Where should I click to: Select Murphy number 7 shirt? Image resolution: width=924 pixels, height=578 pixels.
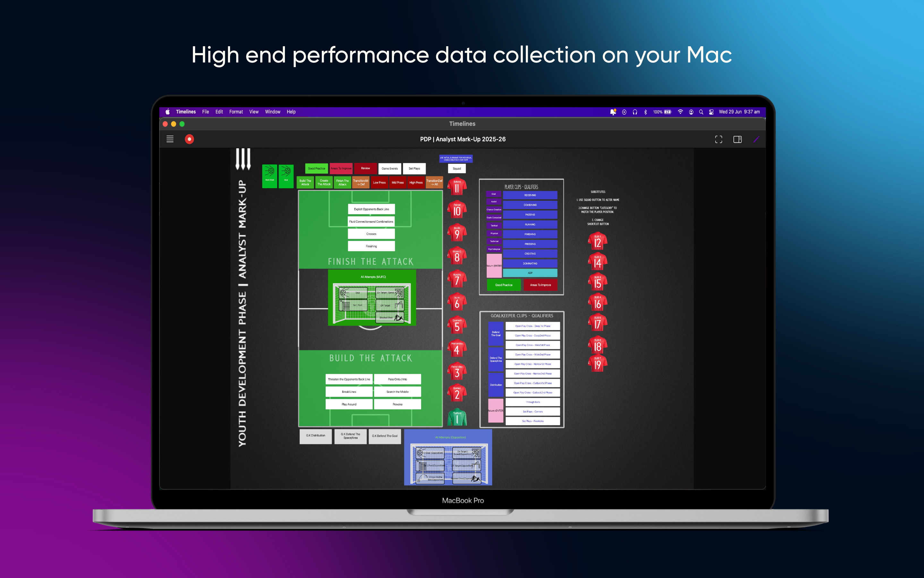click(x=457, y=279)
